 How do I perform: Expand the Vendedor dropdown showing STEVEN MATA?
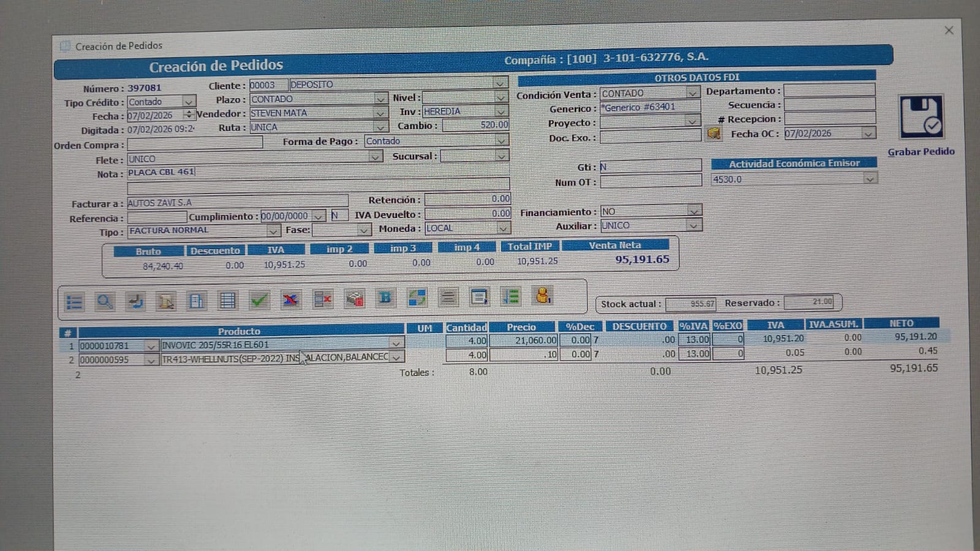point(380,113)
